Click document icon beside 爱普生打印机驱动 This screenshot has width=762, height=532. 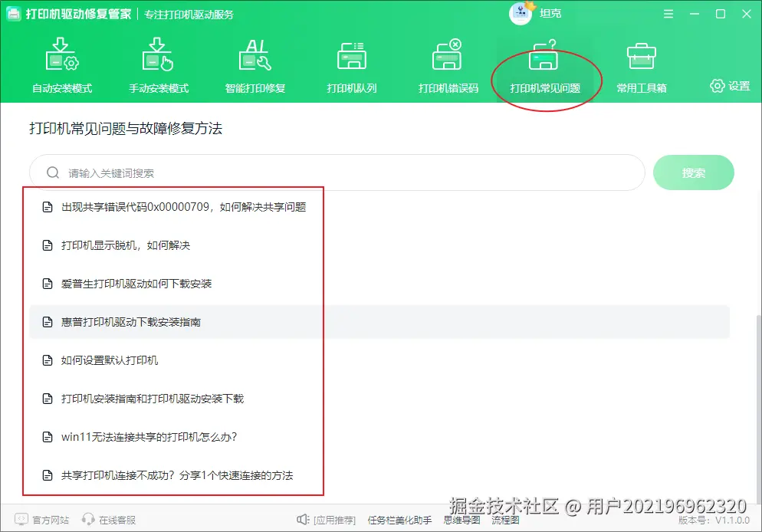[x=47, y=284]
